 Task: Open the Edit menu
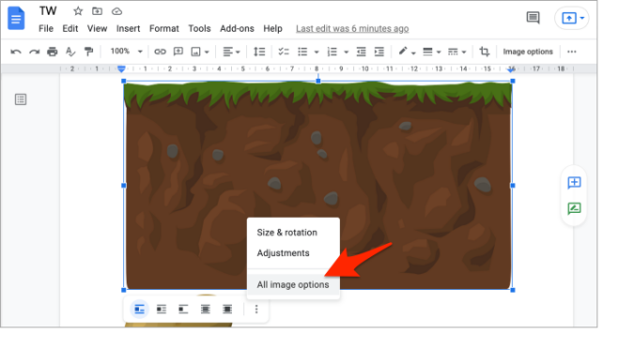pos(70,29)
